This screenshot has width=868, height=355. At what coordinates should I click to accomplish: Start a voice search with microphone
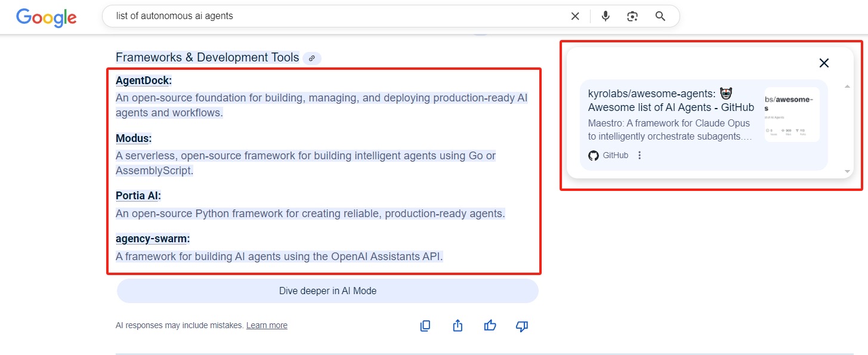(x=606, y=17)
